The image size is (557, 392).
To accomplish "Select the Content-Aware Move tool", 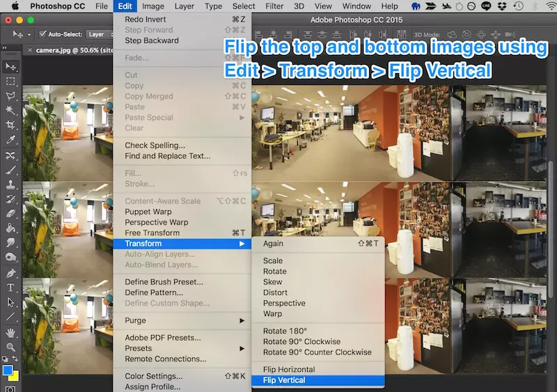I will point(10,155).
